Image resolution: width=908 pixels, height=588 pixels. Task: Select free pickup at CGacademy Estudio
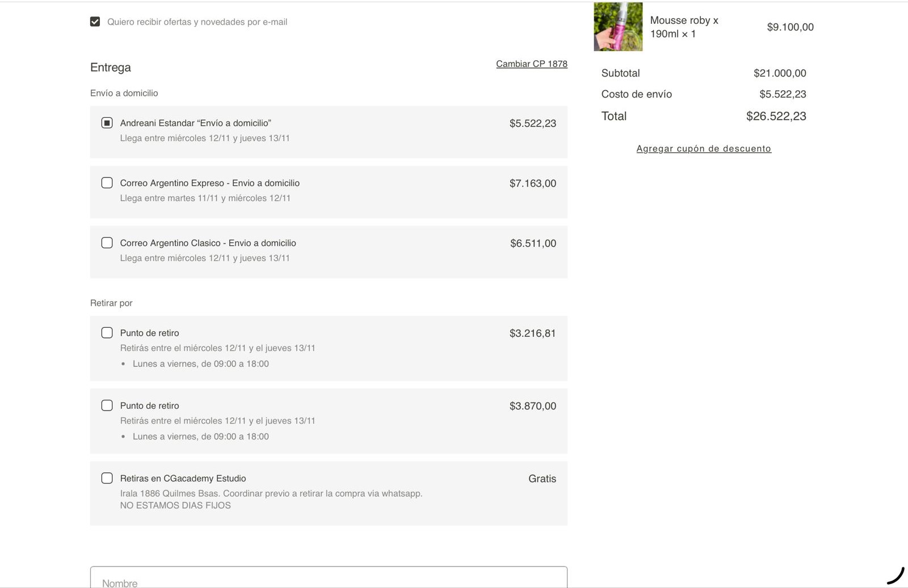coord(107,478)
